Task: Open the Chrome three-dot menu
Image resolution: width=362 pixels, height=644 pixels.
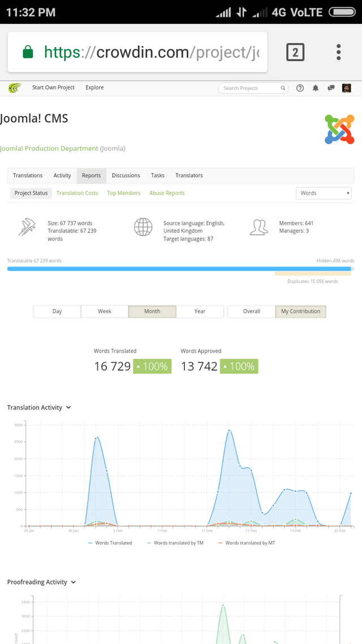Action: pyautogui.click(x=338, y=53)
